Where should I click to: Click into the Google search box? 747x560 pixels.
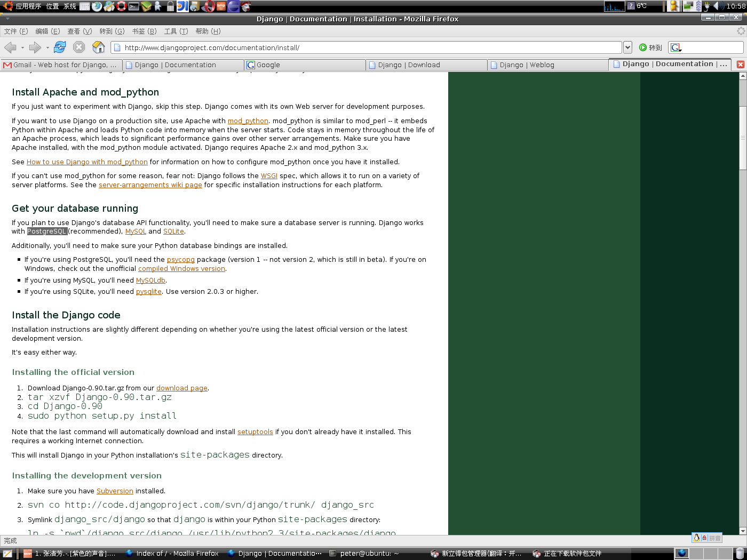pos(713,47)
